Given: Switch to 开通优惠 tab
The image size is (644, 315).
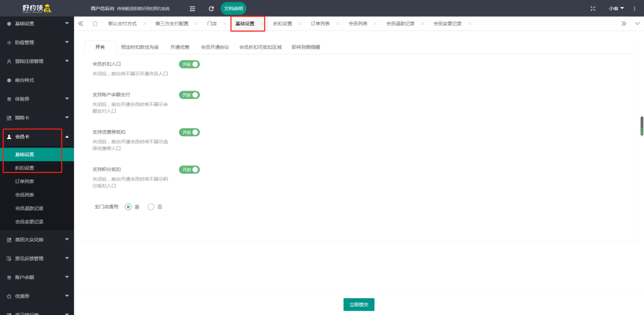Looking at the screenshot, I should 179,47.
